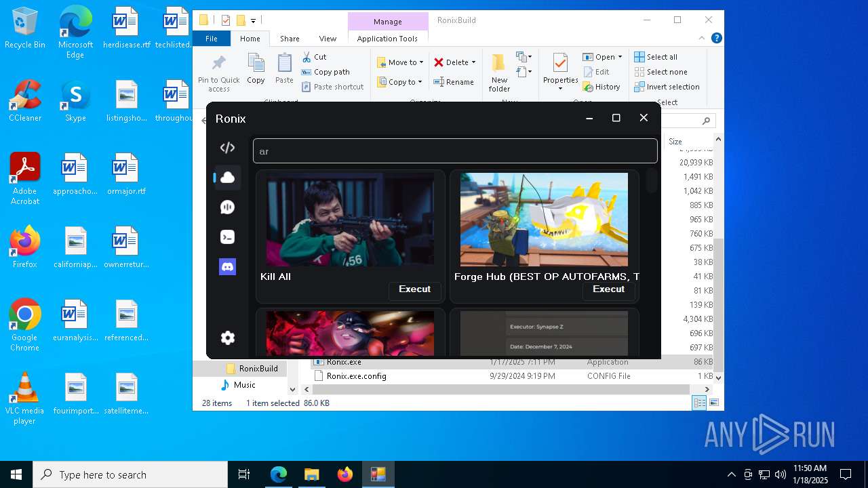This screenshot has height=488, width=868.
Task: Open the Windows Start button
Action: [x=16, y=474]
